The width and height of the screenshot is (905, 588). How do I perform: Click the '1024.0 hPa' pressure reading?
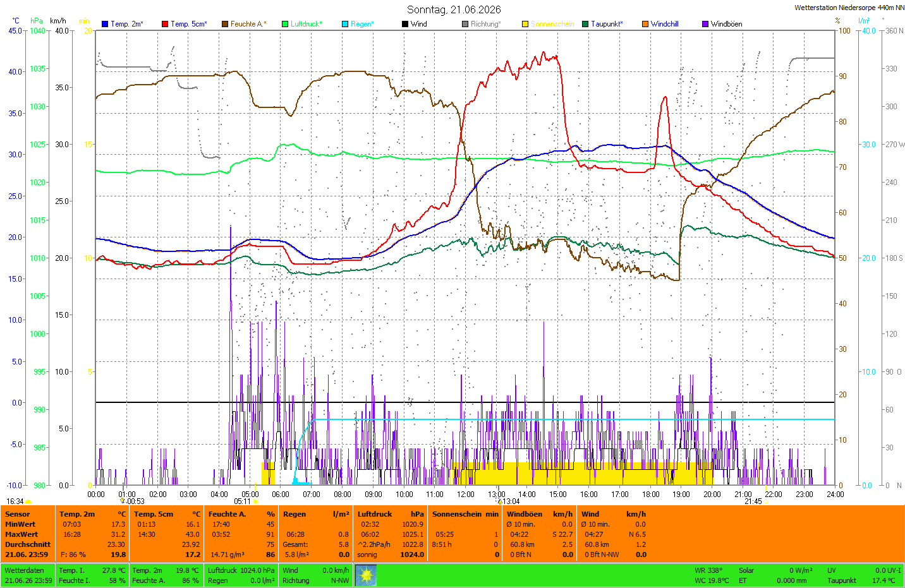point(257,570)
